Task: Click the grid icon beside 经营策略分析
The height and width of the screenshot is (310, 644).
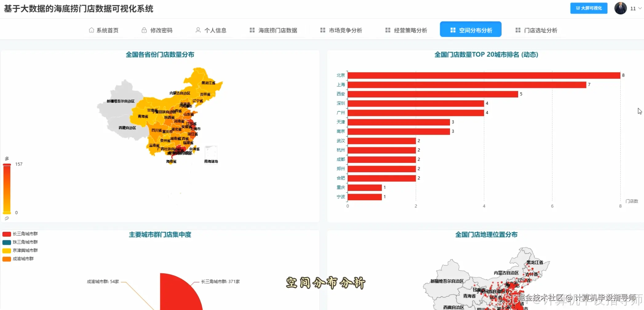Action: 387,30
